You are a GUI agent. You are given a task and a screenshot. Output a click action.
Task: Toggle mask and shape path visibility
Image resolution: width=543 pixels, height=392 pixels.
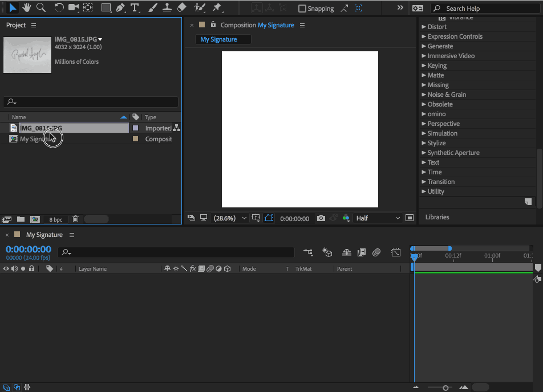269,218
